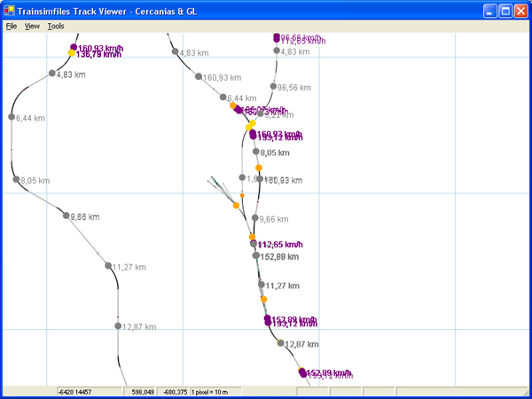Minimize the Track Viewer window
Image resolution: width=532 pixels, height=399 pixels.
486,11
